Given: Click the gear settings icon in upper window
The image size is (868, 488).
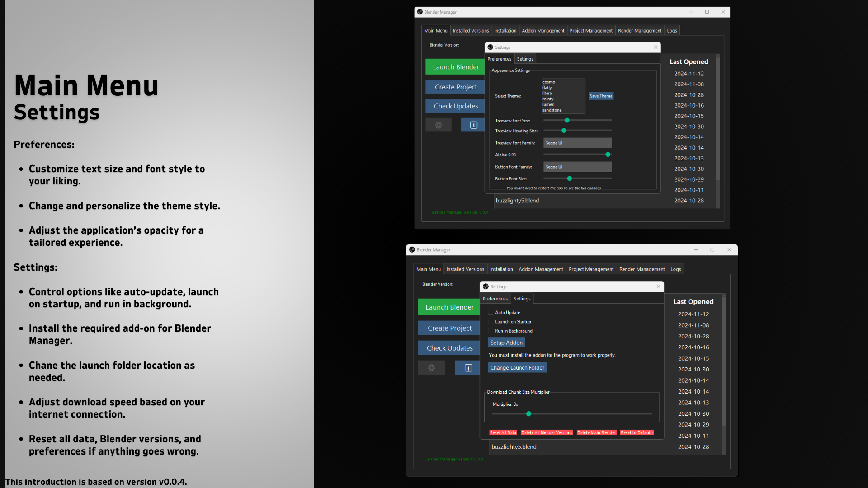Looking at the screenshot, I should pyautogui.click(x=438, y=125).
